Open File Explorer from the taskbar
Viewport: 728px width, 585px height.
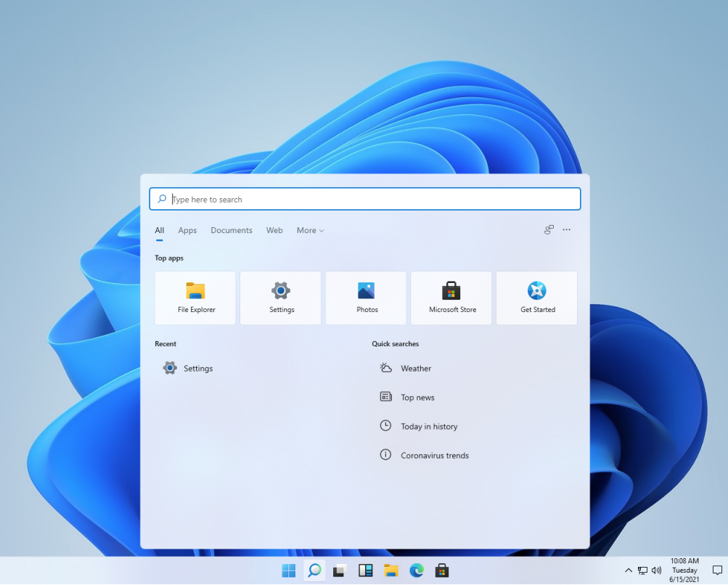[391, 570]
